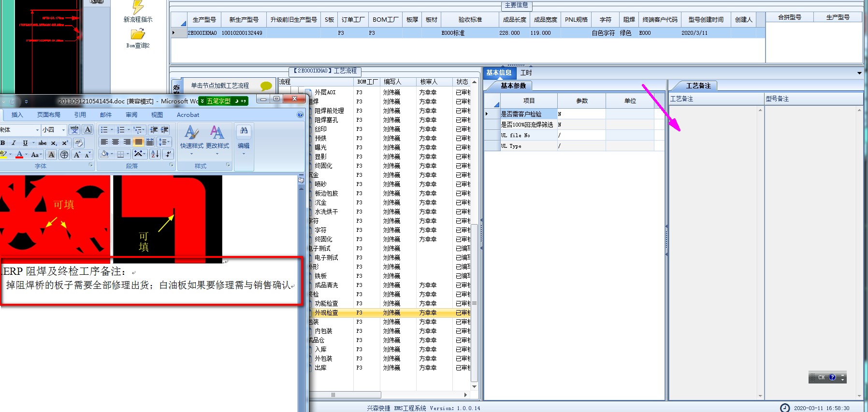Image resolution: width=868 pixels, height=412 pixels.
Task: Open the 新流程指示 lightning icon
Action: (x=138, y=7)
